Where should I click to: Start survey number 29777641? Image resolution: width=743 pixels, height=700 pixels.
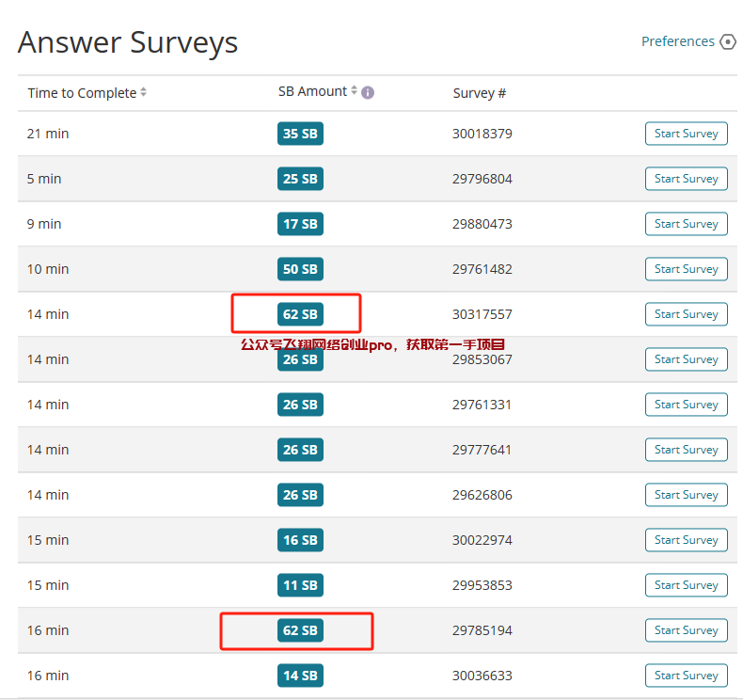[x=686, y=450]
